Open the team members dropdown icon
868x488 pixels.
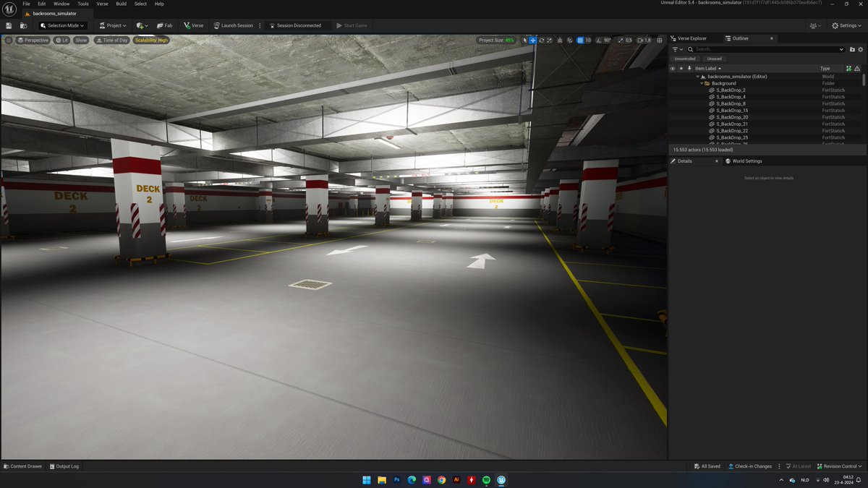[x=816, y=25]
